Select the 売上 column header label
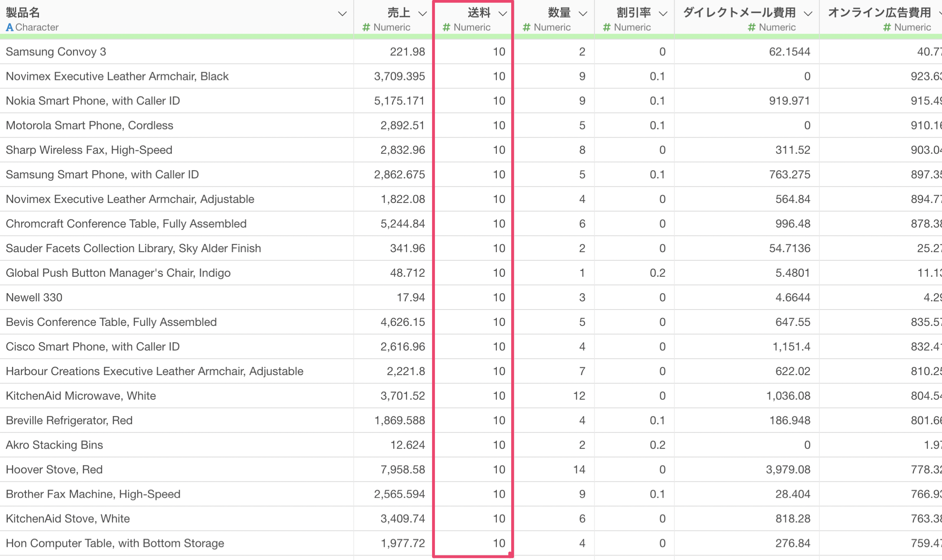Screen dimensions: 942x560 pos(399,13)
